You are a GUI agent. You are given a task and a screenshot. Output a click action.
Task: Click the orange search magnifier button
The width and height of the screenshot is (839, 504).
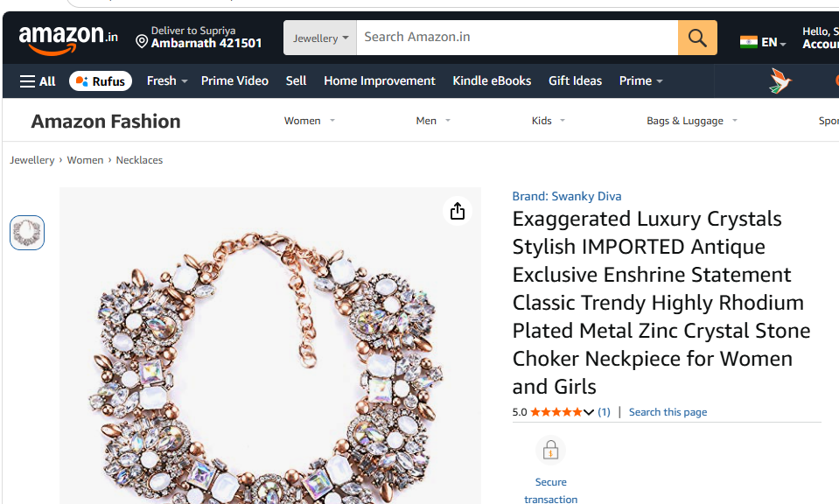697,38
